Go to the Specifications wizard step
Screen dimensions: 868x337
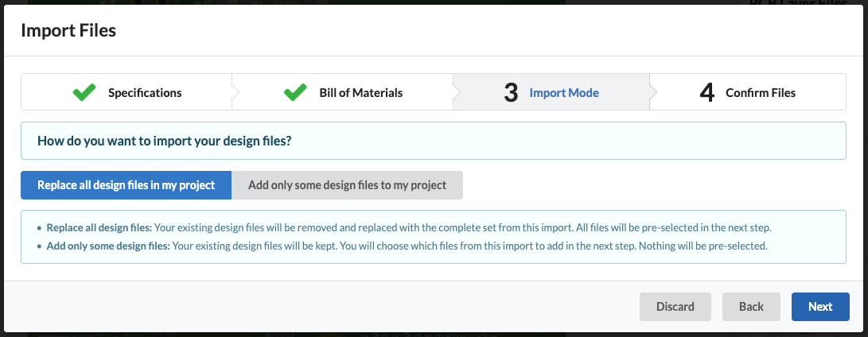(x=145, y=93)
